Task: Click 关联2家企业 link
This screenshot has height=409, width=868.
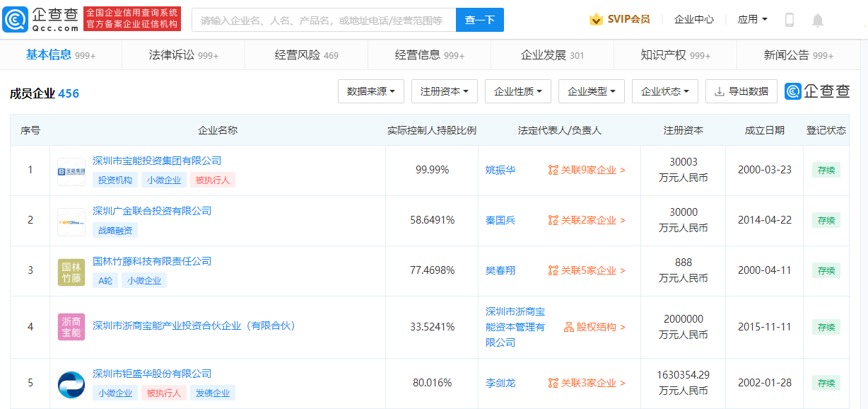Action: (593, 221)
